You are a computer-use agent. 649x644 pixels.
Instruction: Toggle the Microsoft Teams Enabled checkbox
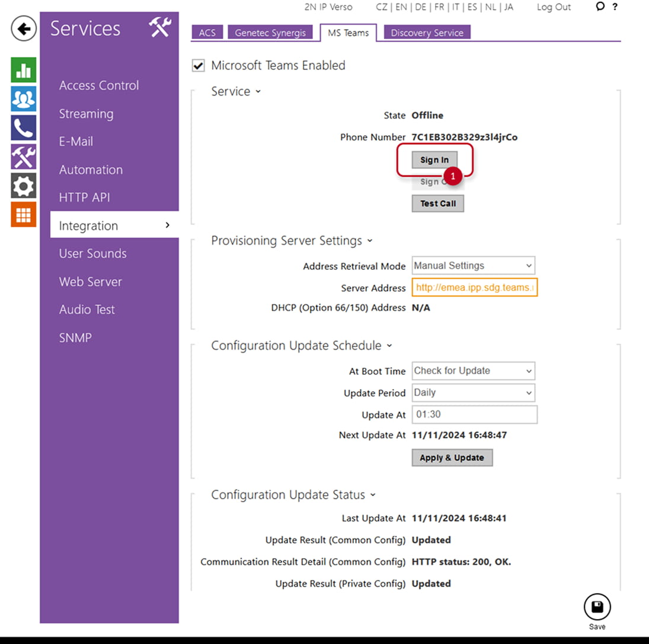point(199,65)
